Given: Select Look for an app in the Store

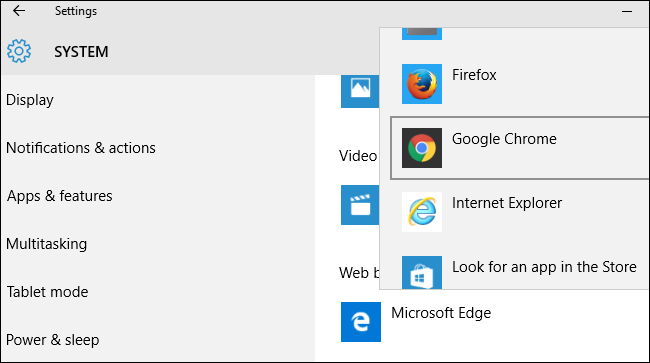Looking at the screenshot, I should (x=544, y=267).
